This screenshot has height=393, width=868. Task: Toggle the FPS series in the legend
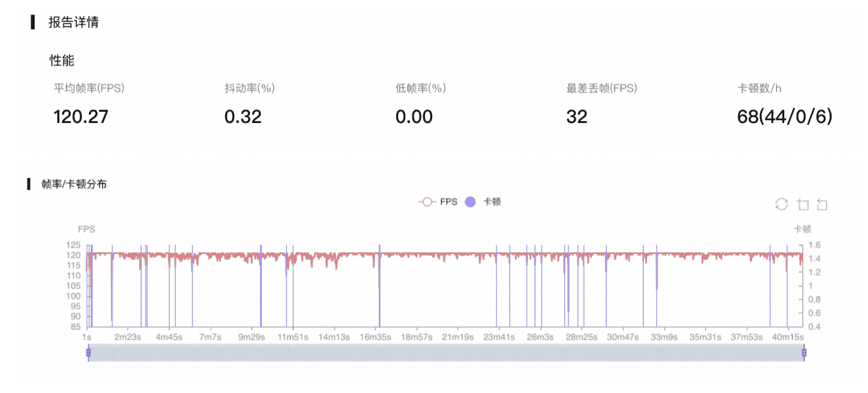click(x=438, y=202)
